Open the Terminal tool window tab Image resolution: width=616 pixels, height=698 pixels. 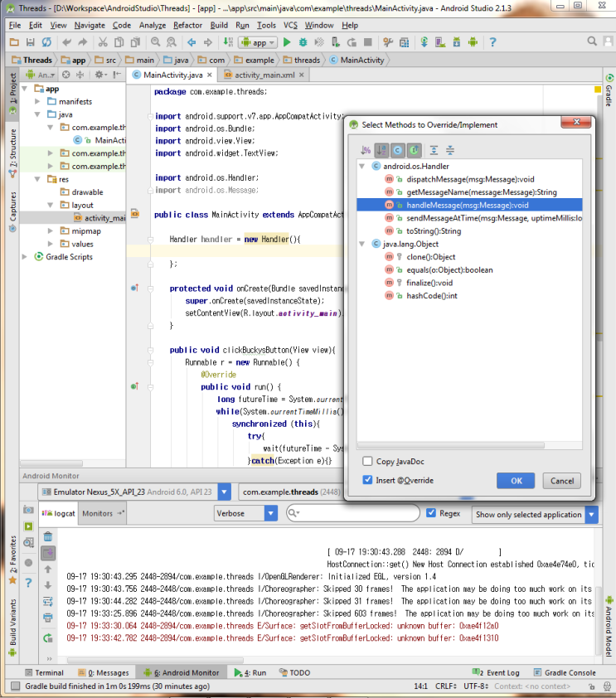(45, 672)
